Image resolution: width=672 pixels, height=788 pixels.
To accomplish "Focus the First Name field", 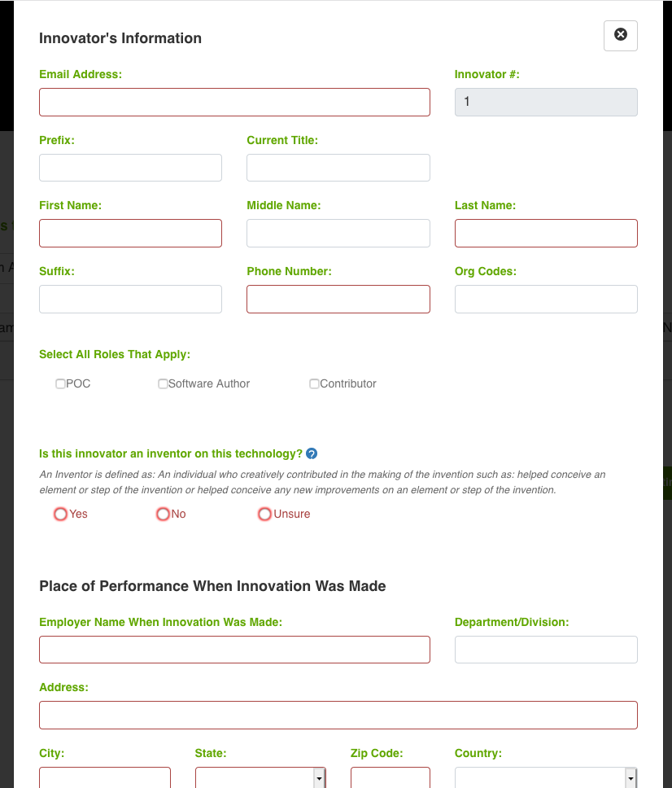I will tap(130, 233).
